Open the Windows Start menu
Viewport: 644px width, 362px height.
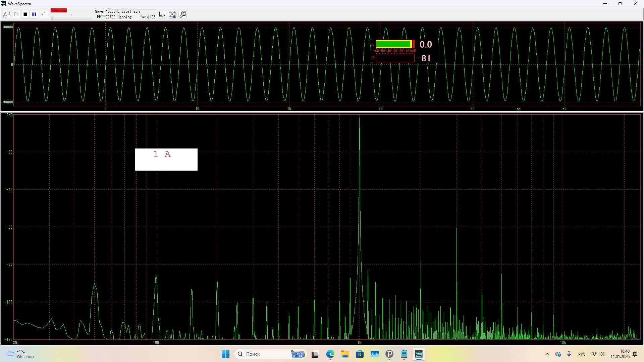(x=225, y=354)
